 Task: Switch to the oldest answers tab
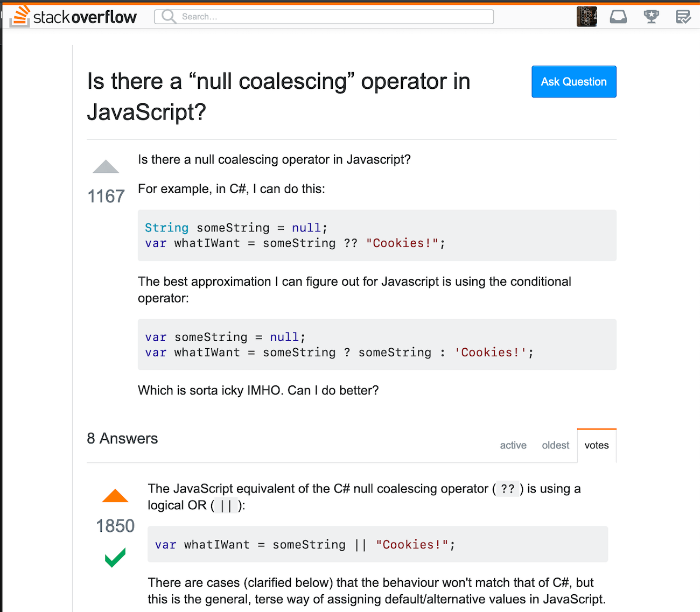(x=555, y=445)
